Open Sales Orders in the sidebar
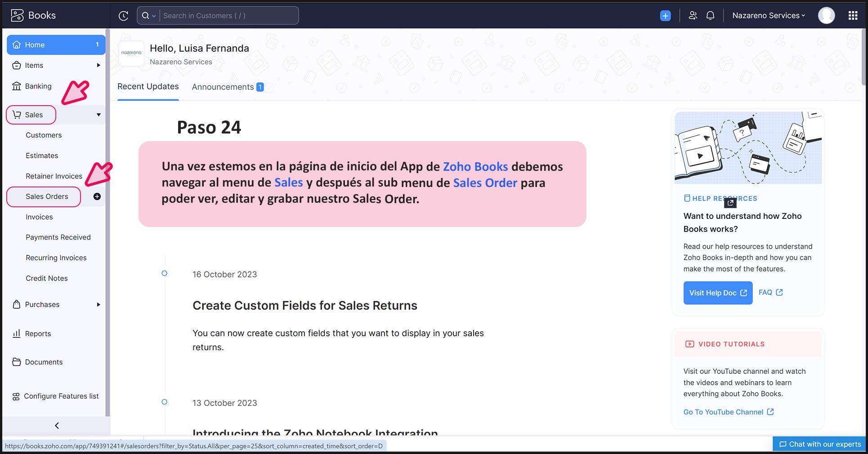 [x=47, y=196]
